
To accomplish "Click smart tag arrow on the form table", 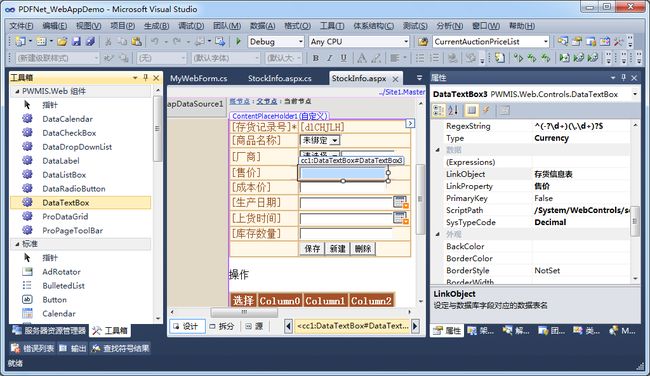I will 410,123.
